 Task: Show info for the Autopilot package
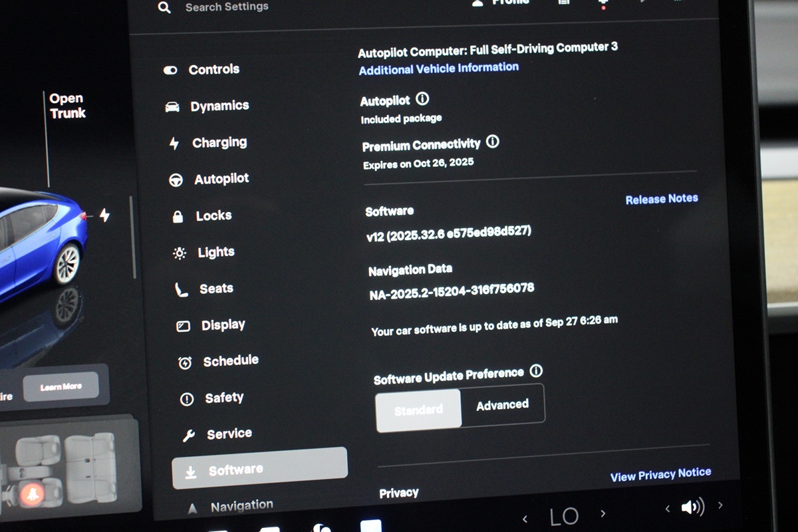tap(422, 99)
